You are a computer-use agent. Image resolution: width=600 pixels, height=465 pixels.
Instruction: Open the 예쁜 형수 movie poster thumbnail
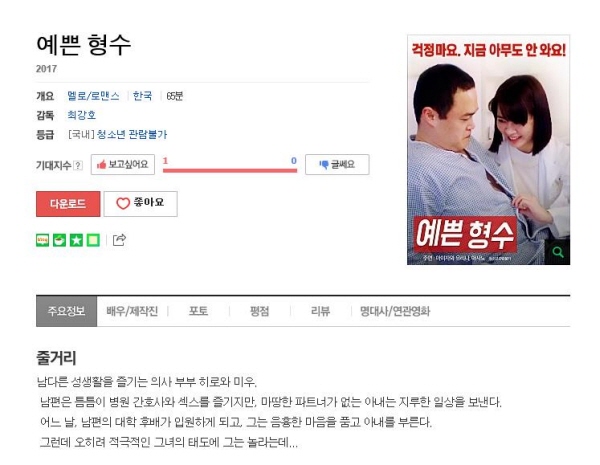tap(488, 150)
